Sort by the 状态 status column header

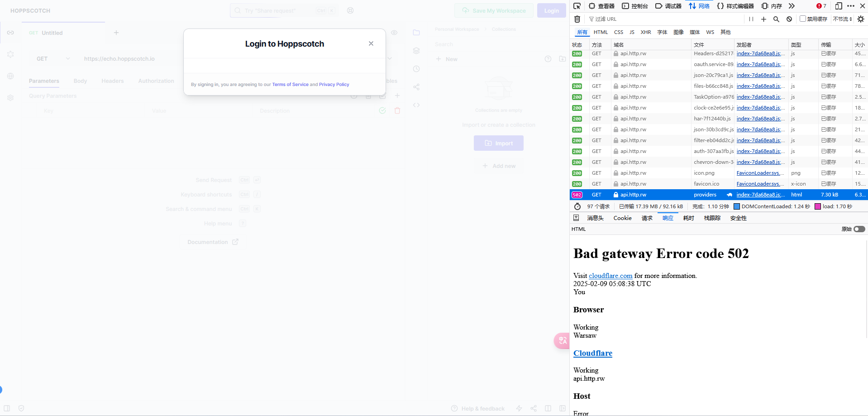579,45
